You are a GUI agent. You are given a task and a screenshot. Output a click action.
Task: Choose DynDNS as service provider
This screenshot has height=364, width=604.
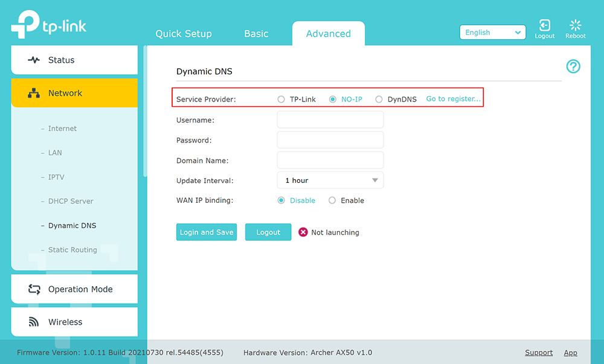pyautogui.click(x=379, y=98)
